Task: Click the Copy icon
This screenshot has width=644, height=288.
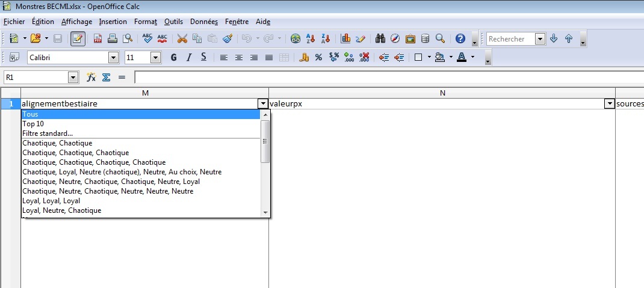Action: point(197,38)
